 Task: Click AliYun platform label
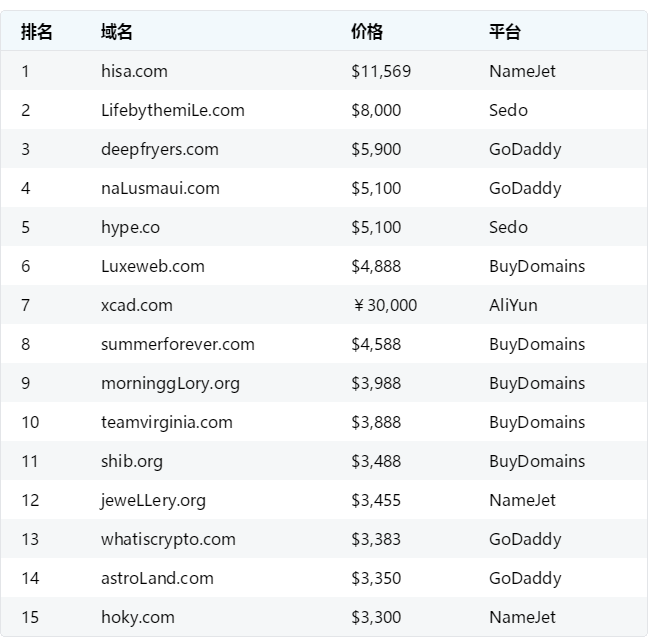coord(513,305)
